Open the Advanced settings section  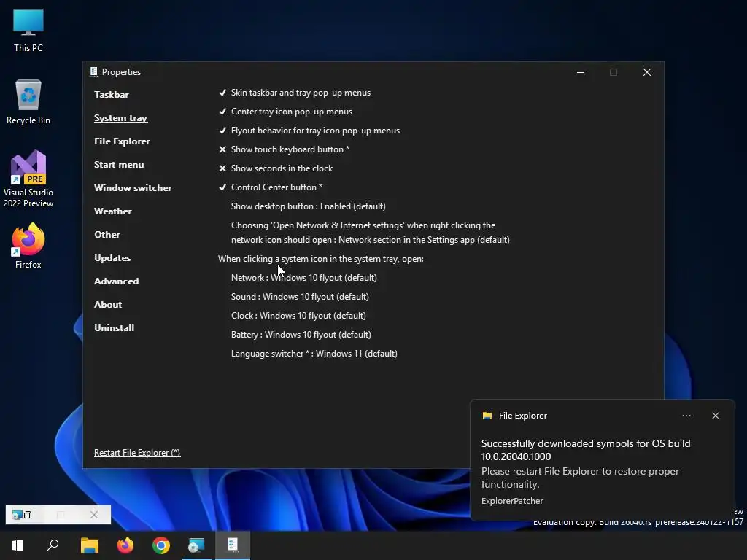tap(116, 281)
